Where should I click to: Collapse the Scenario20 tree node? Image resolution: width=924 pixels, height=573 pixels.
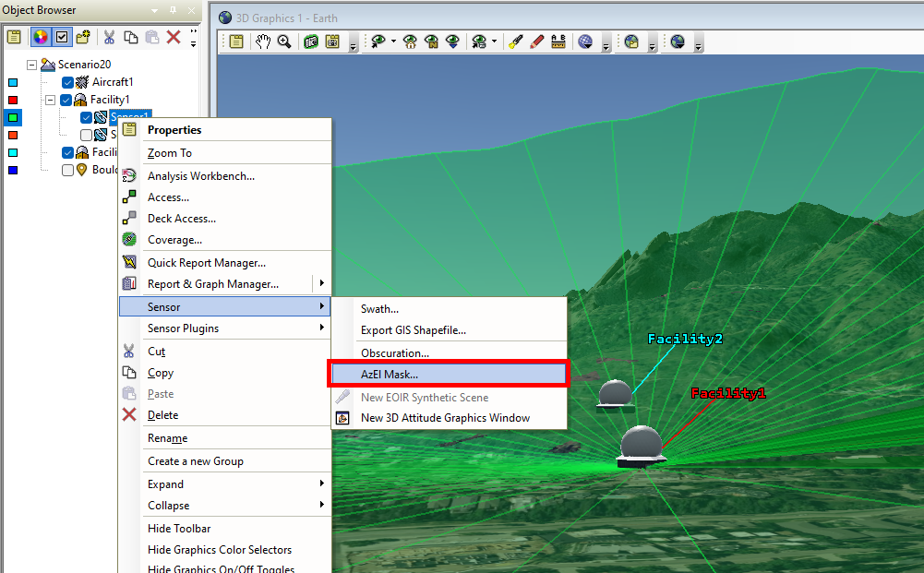coord(30,64)
